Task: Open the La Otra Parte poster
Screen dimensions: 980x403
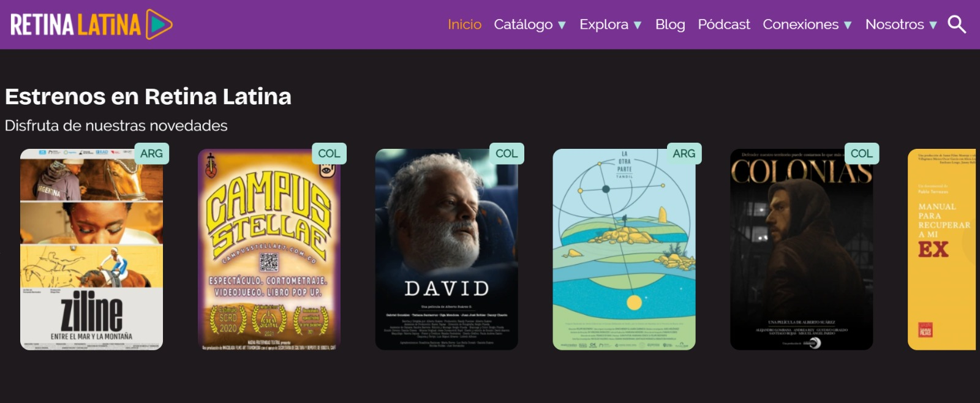Action: click(624, 249)
